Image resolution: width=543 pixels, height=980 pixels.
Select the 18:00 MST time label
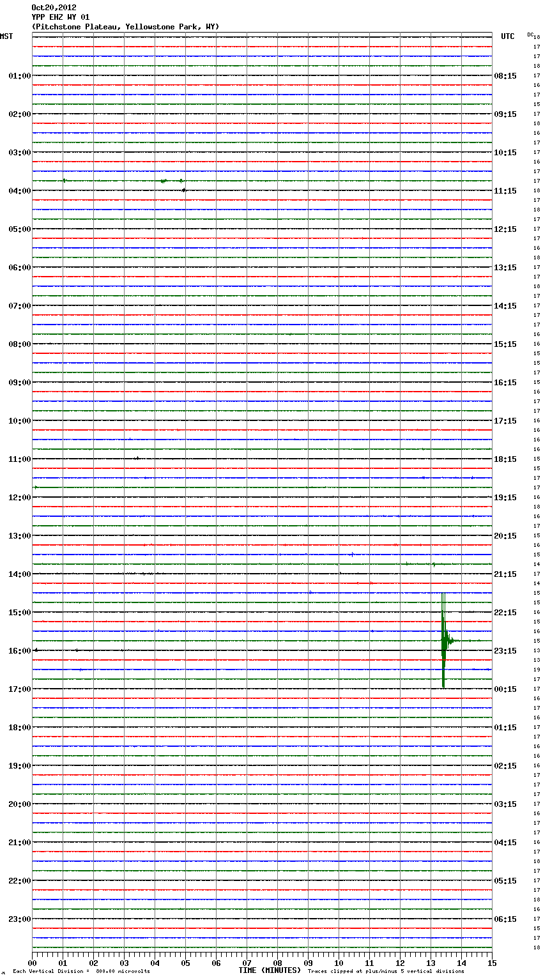click(20, 728)
